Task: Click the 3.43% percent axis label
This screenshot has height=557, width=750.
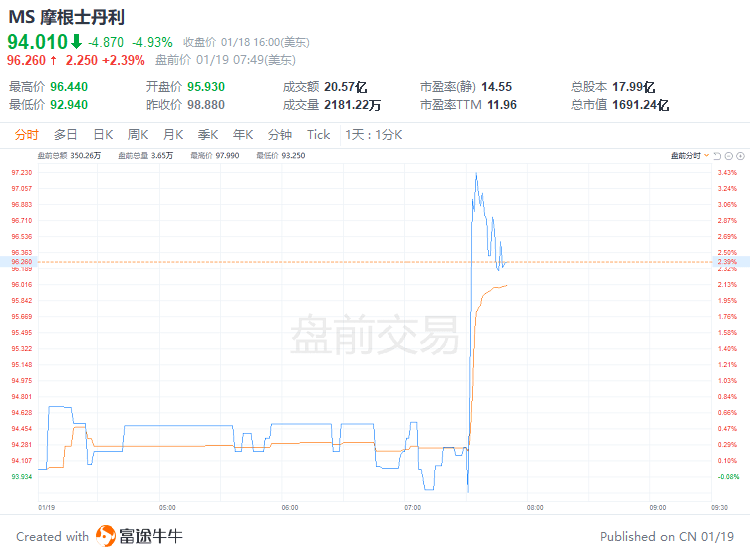Action: coord(727,173)
